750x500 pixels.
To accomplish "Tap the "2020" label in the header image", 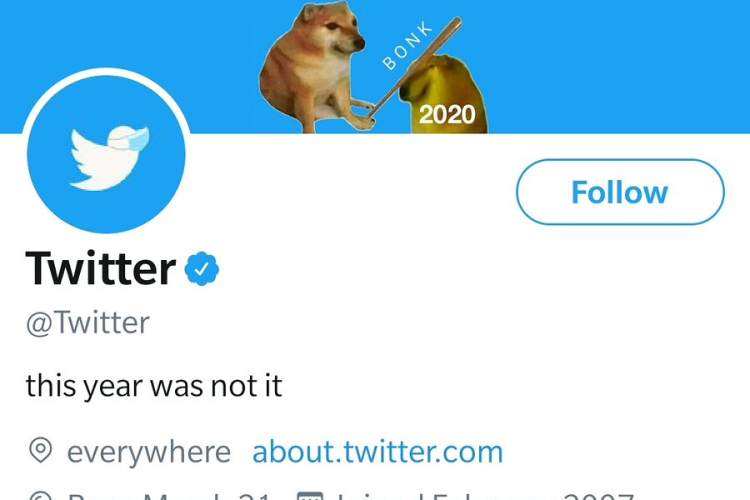I will (x=447, y=114).
